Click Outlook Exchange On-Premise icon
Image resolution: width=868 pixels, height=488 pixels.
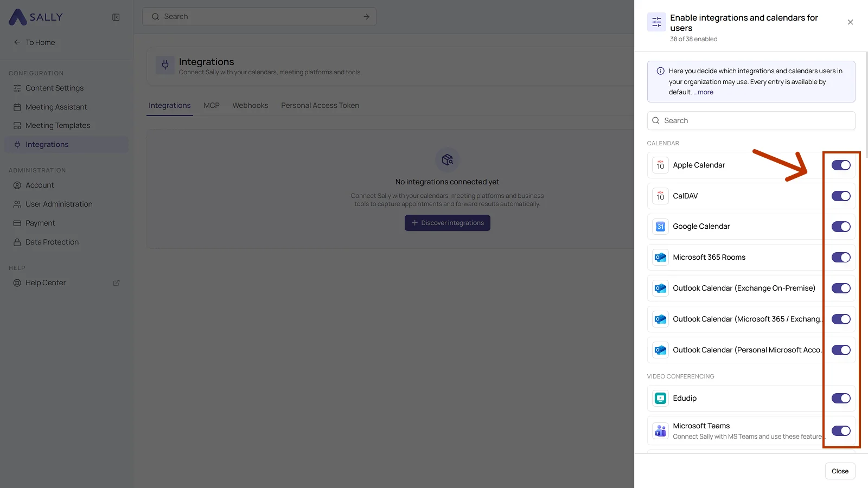pos(660,288)
